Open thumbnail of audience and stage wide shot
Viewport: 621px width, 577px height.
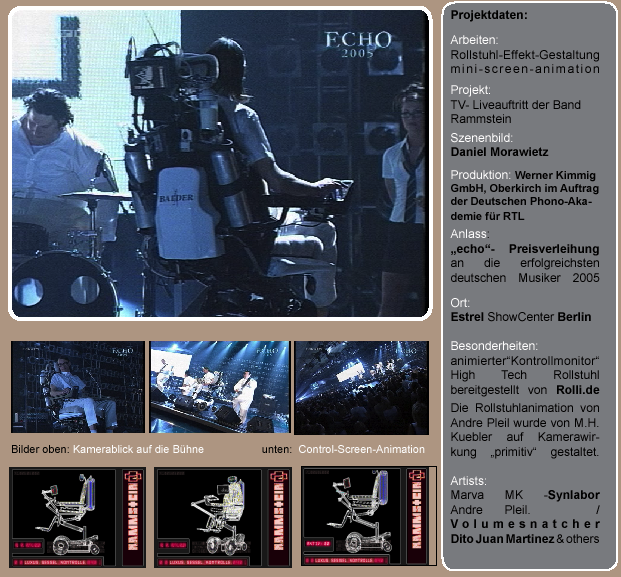pyautogui.click(x=362, y=388)
